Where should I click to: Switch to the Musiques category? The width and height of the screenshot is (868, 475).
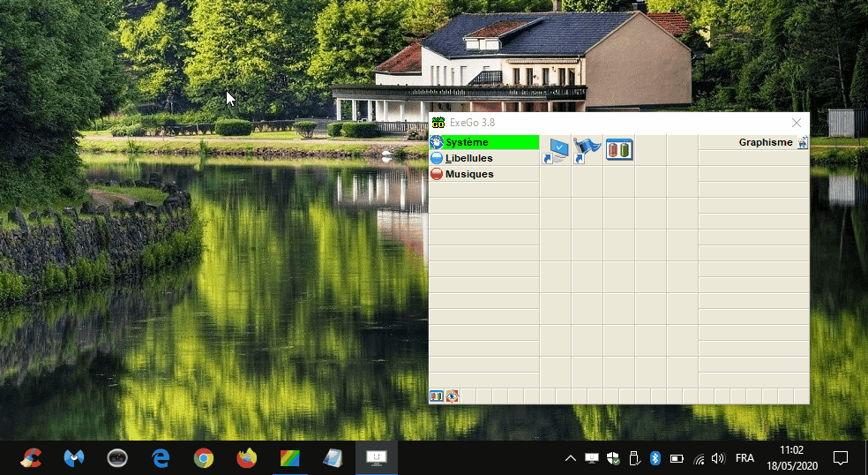(x=483, y=174)
